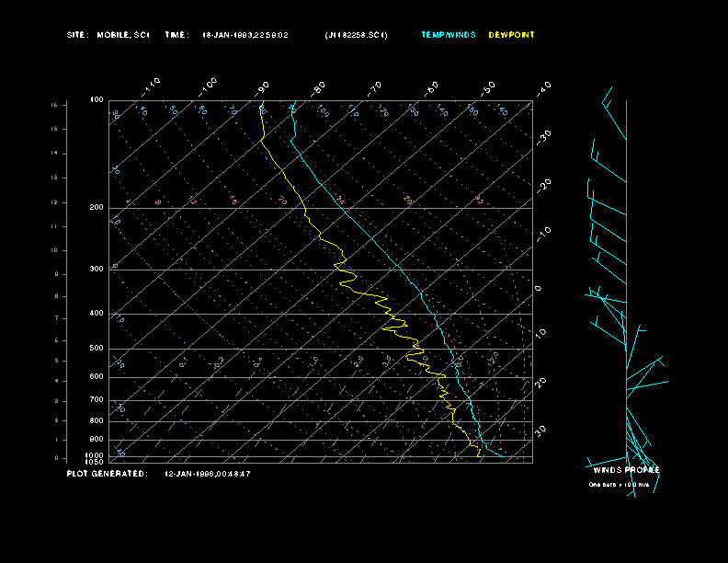Click the '200' pressure level label

coord(97,208)
